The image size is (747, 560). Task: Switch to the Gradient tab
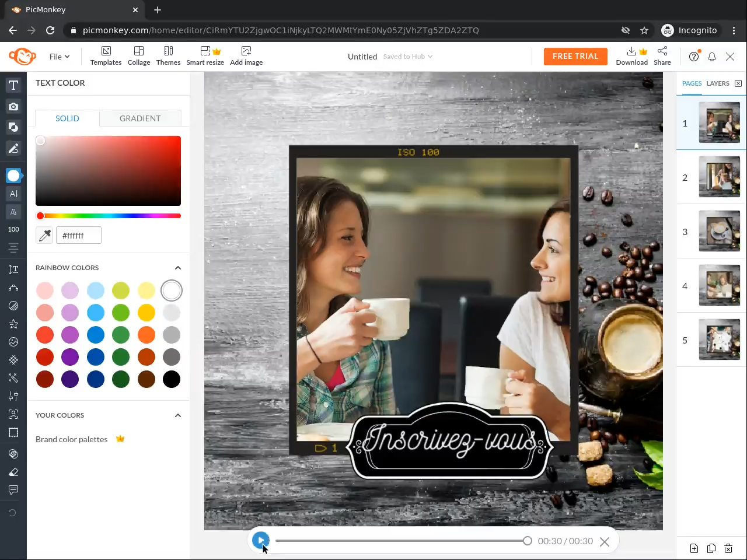140,118
